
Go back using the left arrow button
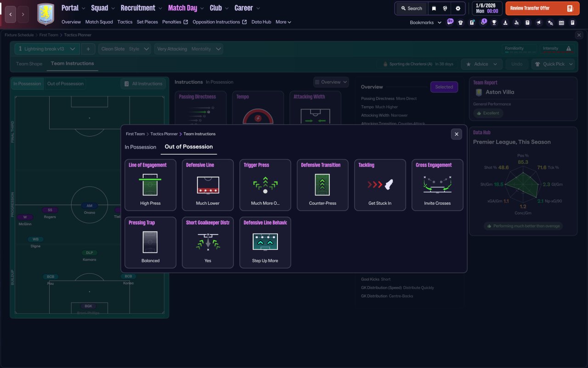pyautogui.click(x=11, y=14)
